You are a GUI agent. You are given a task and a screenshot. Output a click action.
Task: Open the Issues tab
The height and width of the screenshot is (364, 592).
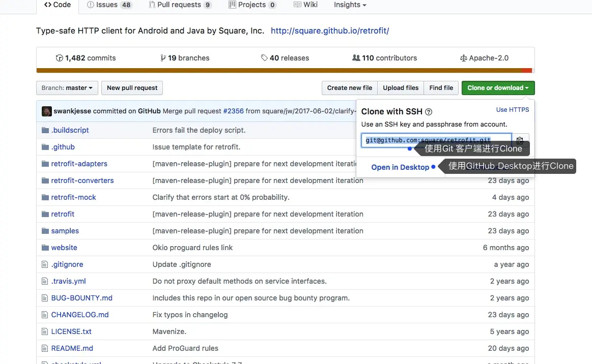109,5
